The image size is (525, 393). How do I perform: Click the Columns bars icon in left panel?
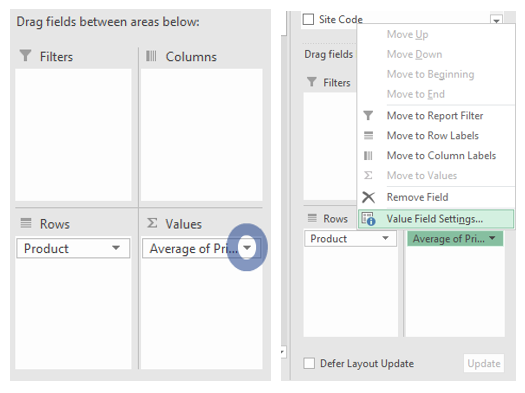pos(151,56)
